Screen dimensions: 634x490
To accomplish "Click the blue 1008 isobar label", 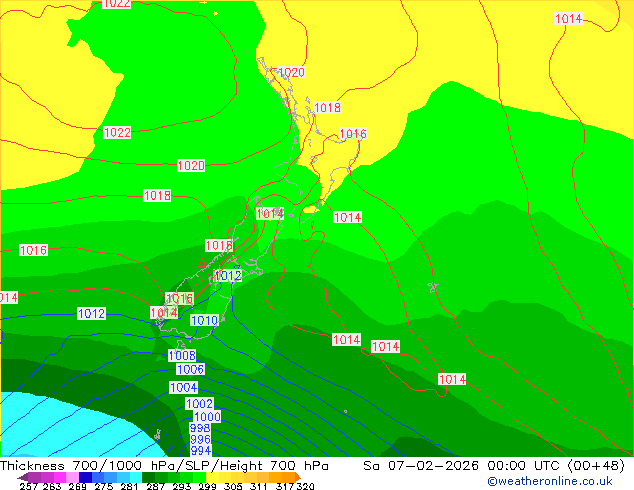I will (x=182, y=355).
